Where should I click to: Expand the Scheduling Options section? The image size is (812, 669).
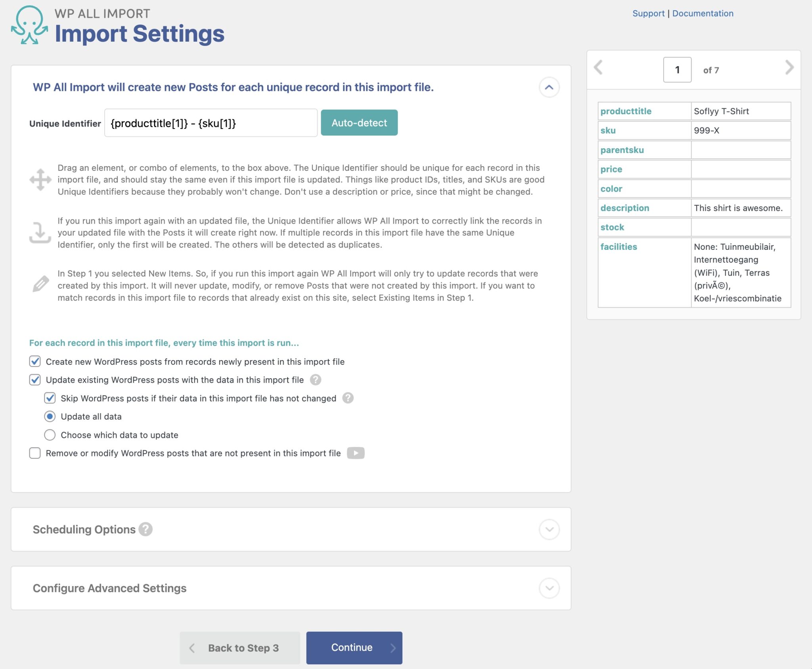[549, 529]
